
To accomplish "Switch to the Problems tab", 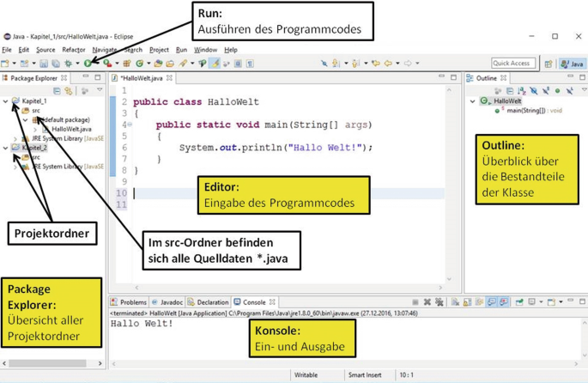I will click(132, 302).
